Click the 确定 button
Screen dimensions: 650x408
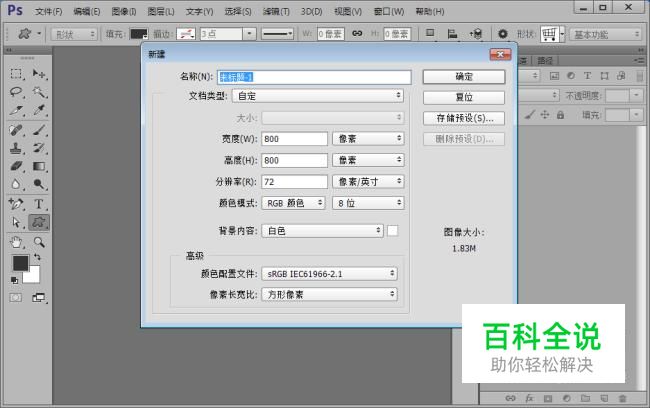pyautogui.click(x=464, y=77)
